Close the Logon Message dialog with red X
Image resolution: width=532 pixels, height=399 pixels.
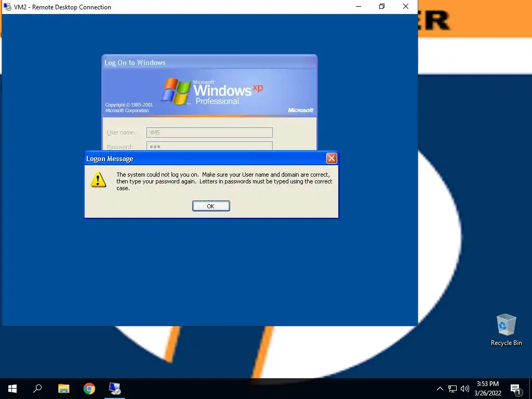click(331, 158)
